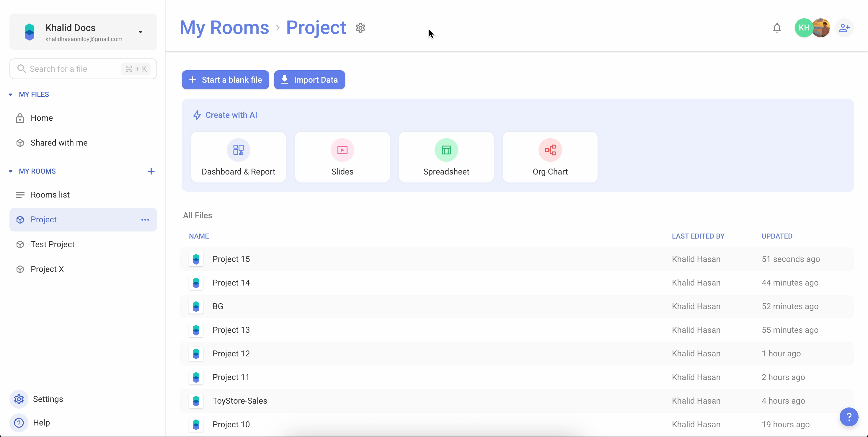Start a new Spreadsheet
This screenshot has width=868, height=437.
(x=446, y=157)
